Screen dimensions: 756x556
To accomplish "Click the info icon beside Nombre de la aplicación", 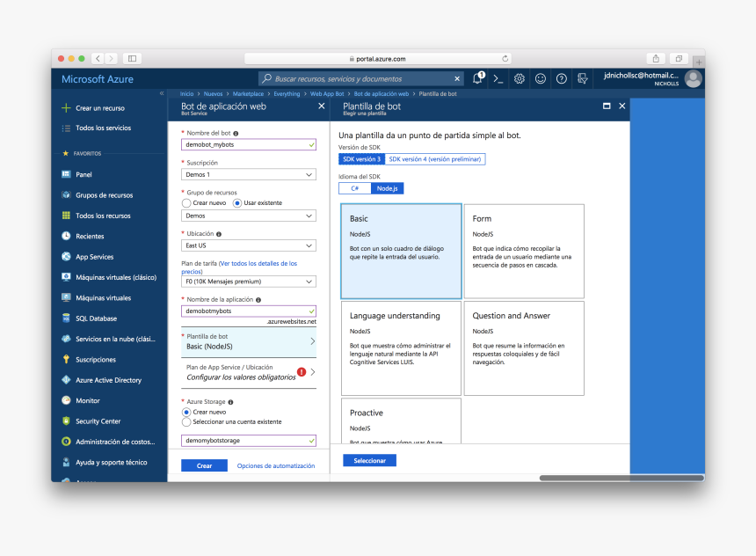I will [258, 300].
